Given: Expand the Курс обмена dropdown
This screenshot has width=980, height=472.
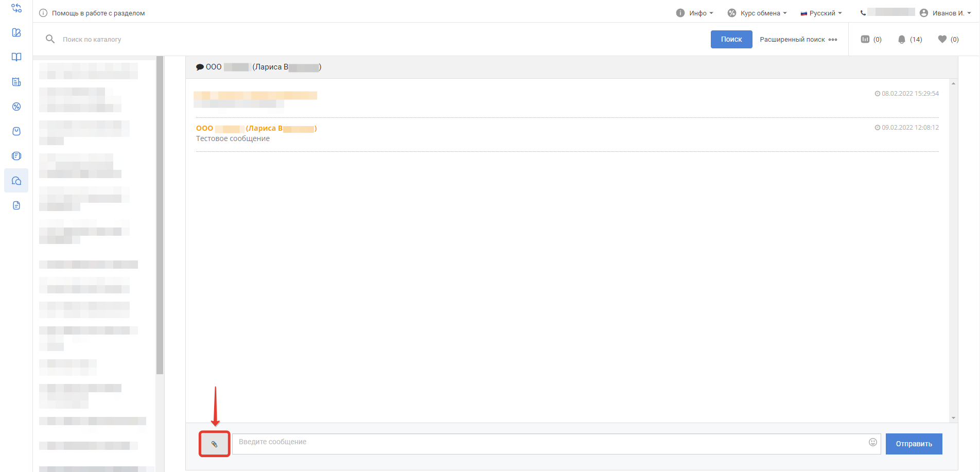Looking at the screenshot, I should (757, 13).
